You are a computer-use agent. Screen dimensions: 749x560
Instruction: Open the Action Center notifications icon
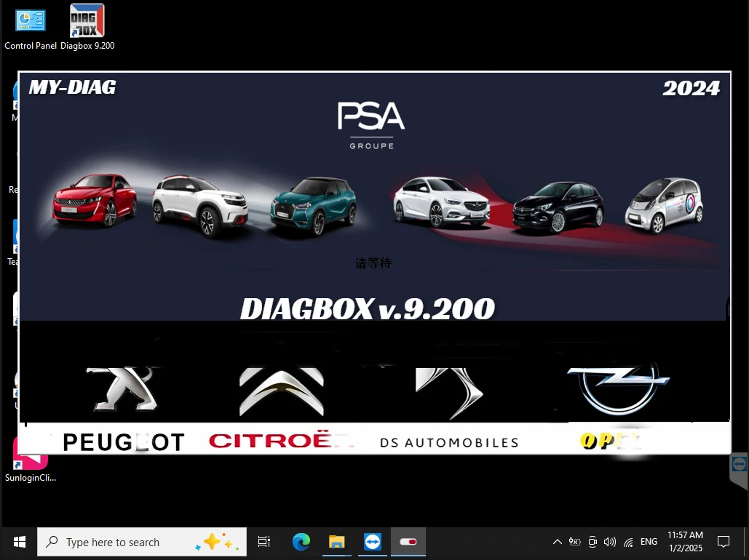click(x=724, y=542)
